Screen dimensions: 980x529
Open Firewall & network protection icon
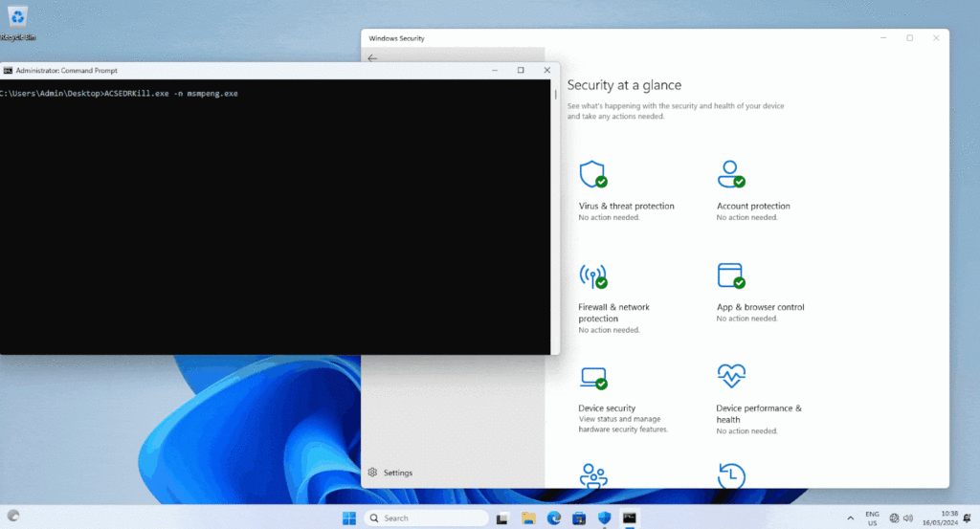tap(592, 276)
